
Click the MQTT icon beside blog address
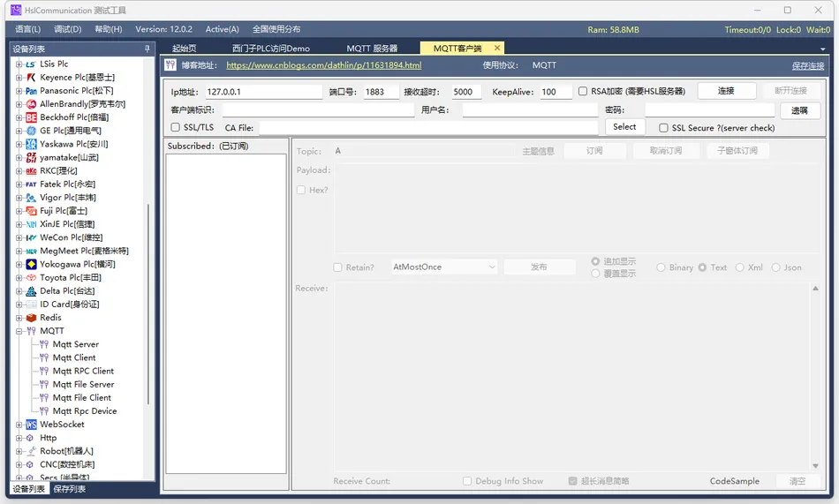(170, 65)
